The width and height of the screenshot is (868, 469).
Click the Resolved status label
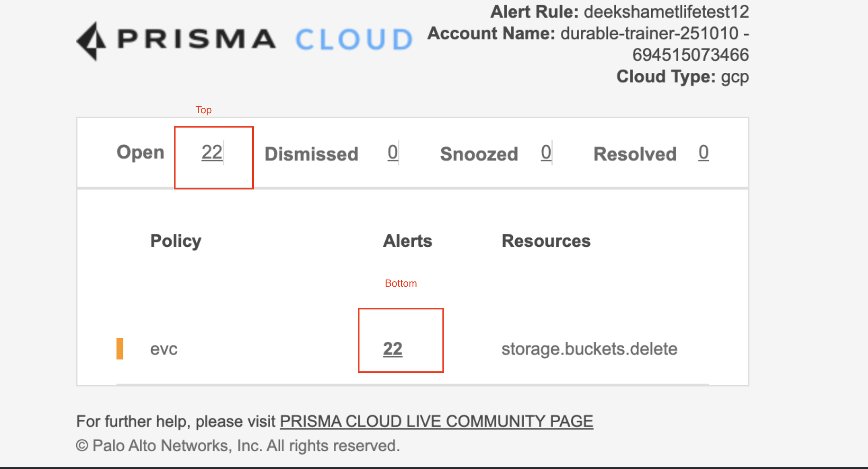(x=635, y=154)
